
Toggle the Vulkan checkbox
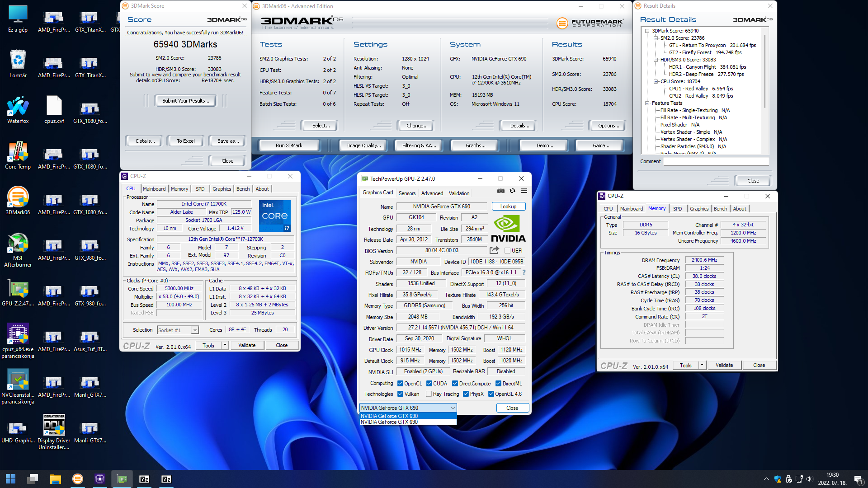[400, 394]
